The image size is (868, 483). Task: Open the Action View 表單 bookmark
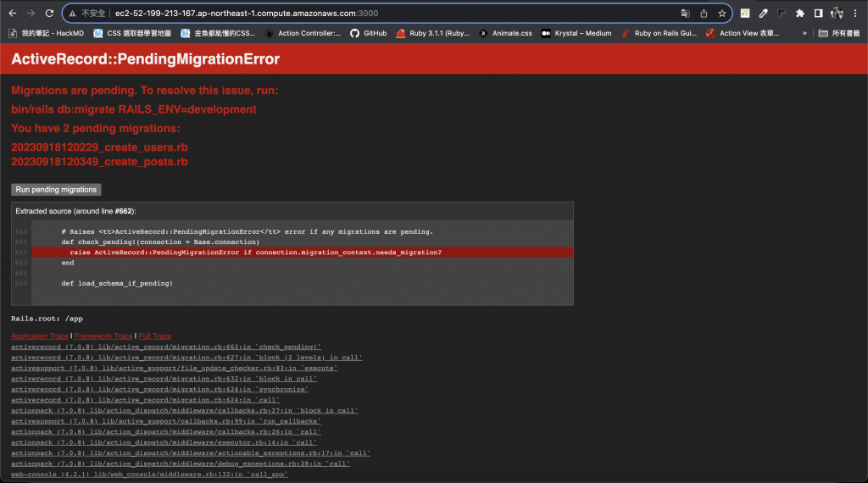(743, 33)
